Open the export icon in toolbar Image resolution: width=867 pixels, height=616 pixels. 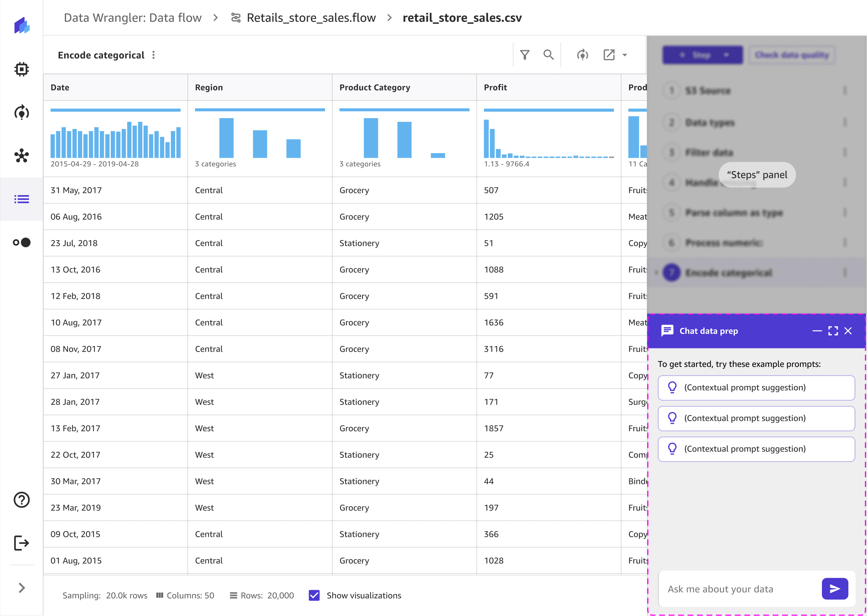point(609,55)
